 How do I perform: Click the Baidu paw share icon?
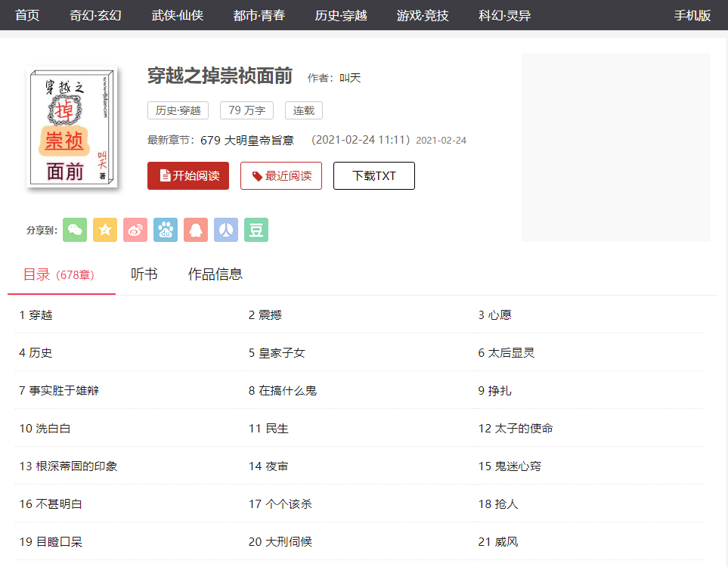point(166,230)
